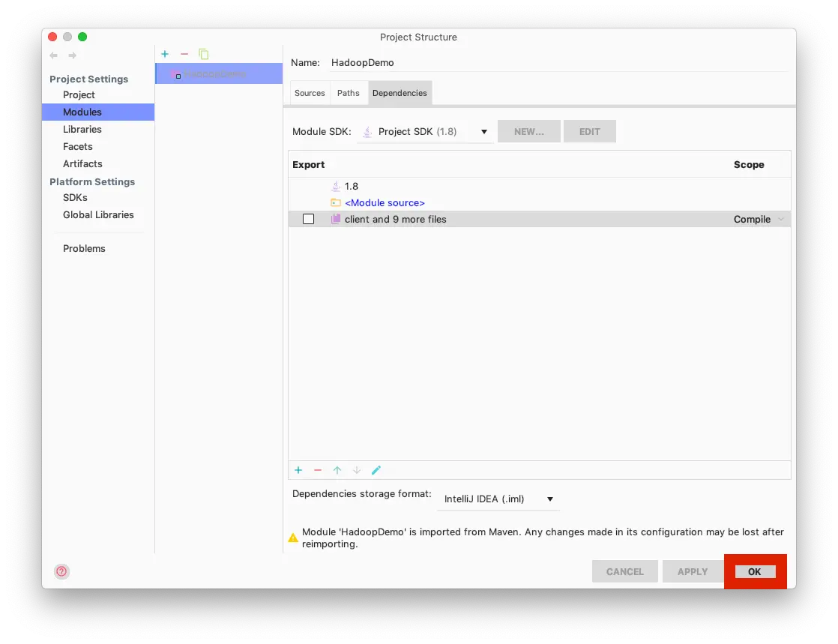838x644 pixels.
Task: Select Modules in sidebar
Action: (98, 112)
